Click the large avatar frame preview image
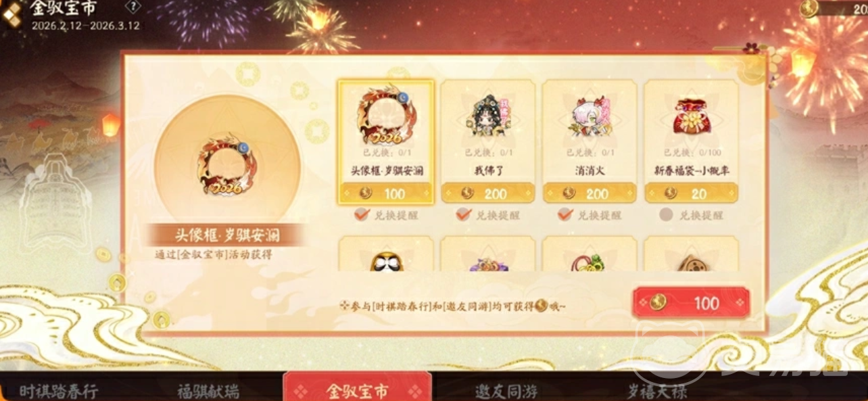The image size is (868, 401). click(x=227, y=162)
